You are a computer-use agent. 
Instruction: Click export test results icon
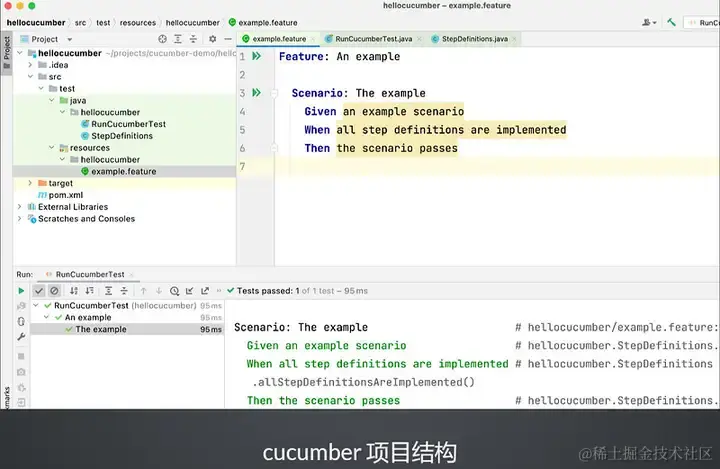tap(205, 291)
